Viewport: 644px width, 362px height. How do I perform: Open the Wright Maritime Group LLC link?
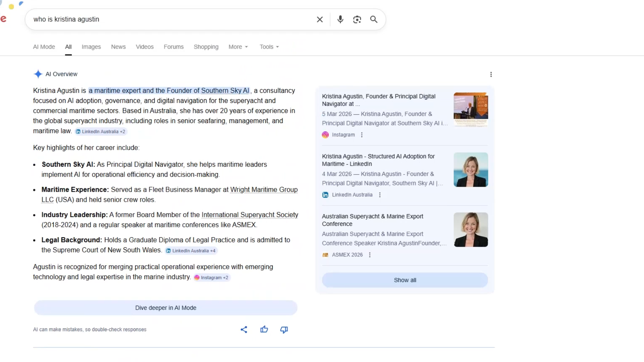click(264, 190)
